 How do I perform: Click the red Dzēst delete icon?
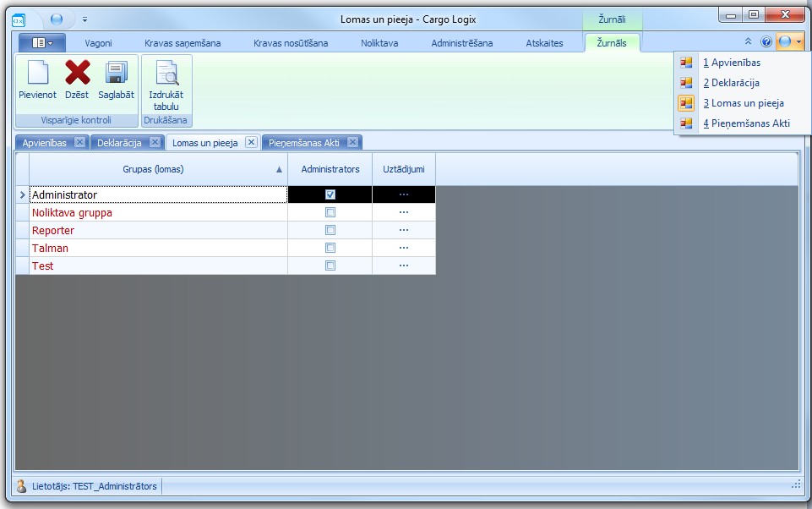click(x=77, y=74)
